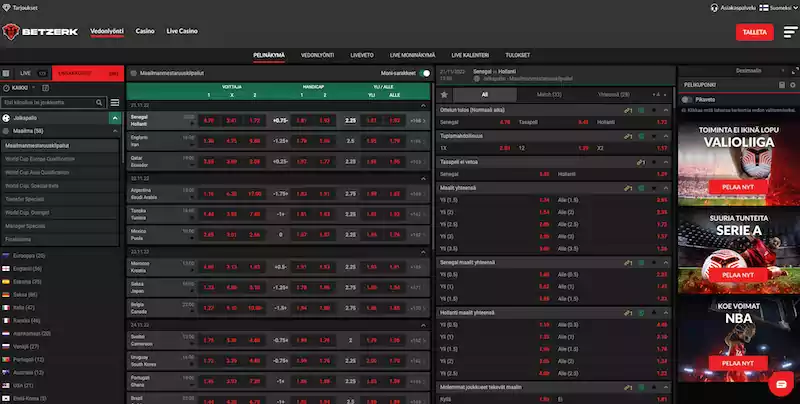Click the Suomi flag language icon

point(764,8)
